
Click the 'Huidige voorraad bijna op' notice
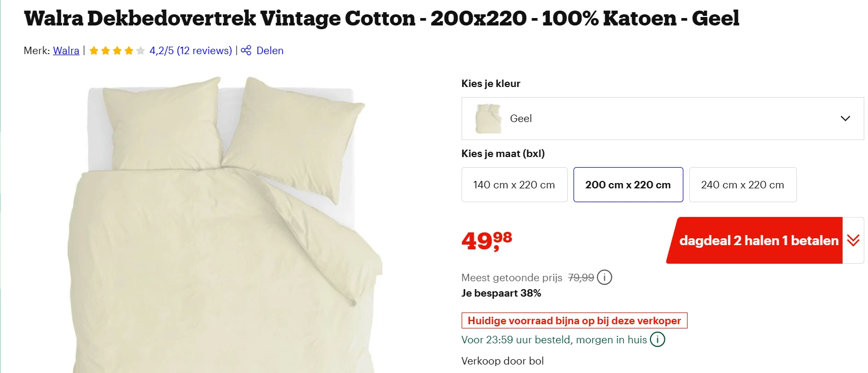pos(574,321)
